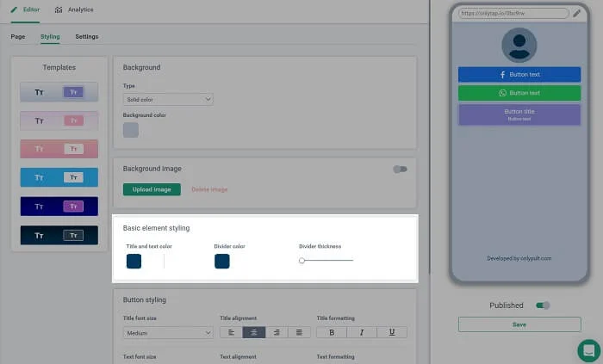Image resolution: width=603 pixels, height=364 pixels.
Task: Click the Bold title formatting icon
Action: (332, 332)
